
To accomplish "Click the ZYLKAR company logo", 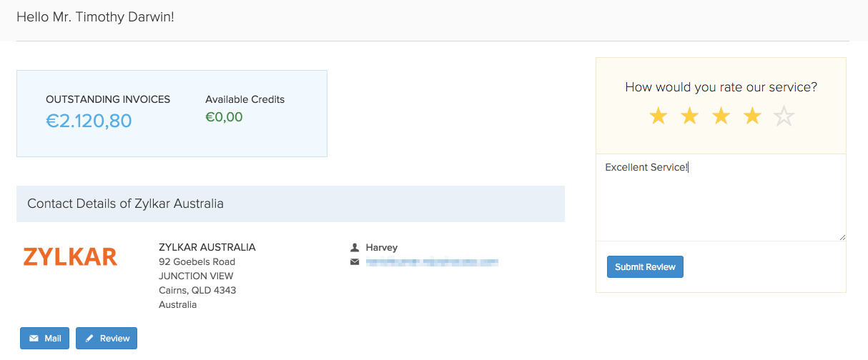I will click(x=70, y=257).
